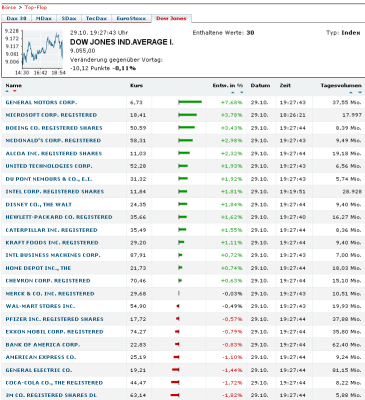Open Intel Corp. Registered Shares link
Viewport: 365px width, 400px height.
click(55, 192)
